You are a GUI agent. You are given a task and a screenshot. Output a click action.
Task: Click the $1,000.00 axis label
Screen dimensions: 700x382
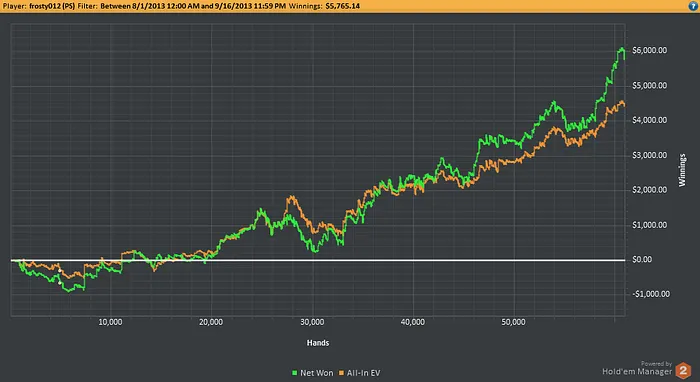650,224
